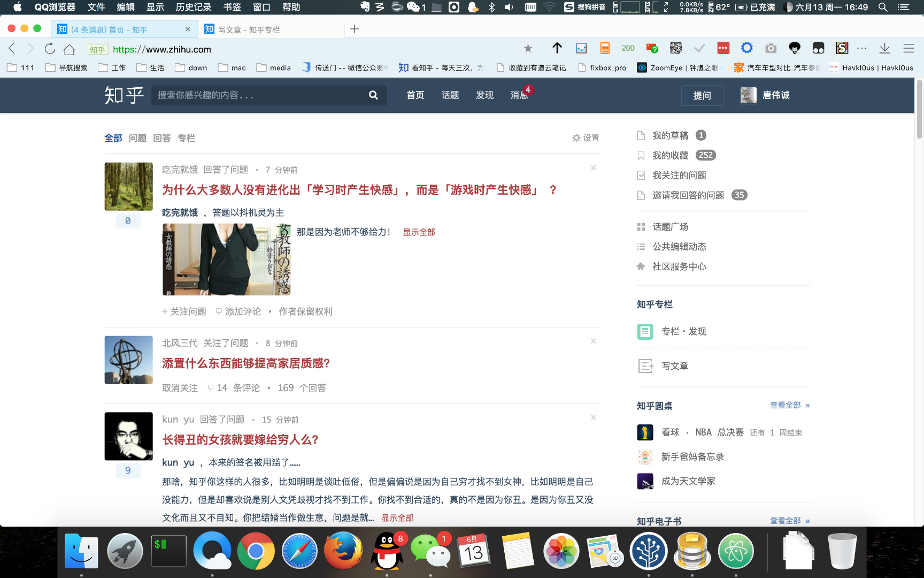Filter the feed by 问题
Image resolution: width=924 pixels, height=578 pixels.
pyautogui.click(x=137, y=138)
